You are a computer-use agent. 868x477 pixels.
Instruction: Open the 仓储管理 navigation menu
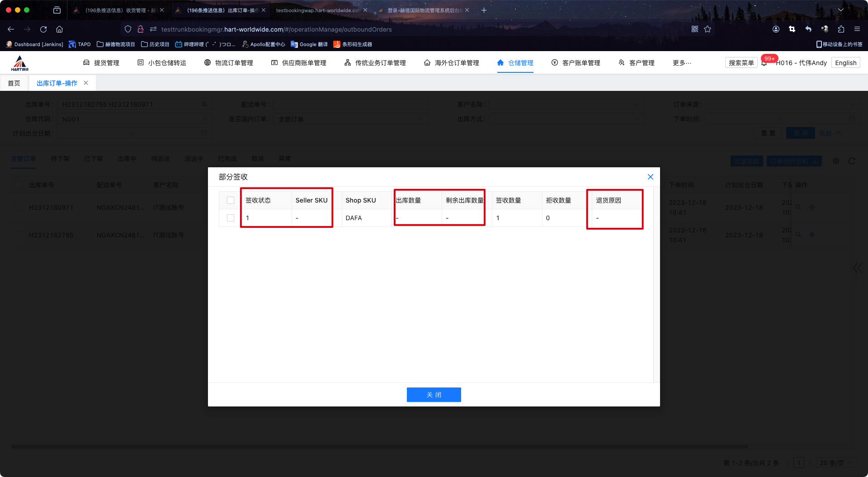coord(515,63)
